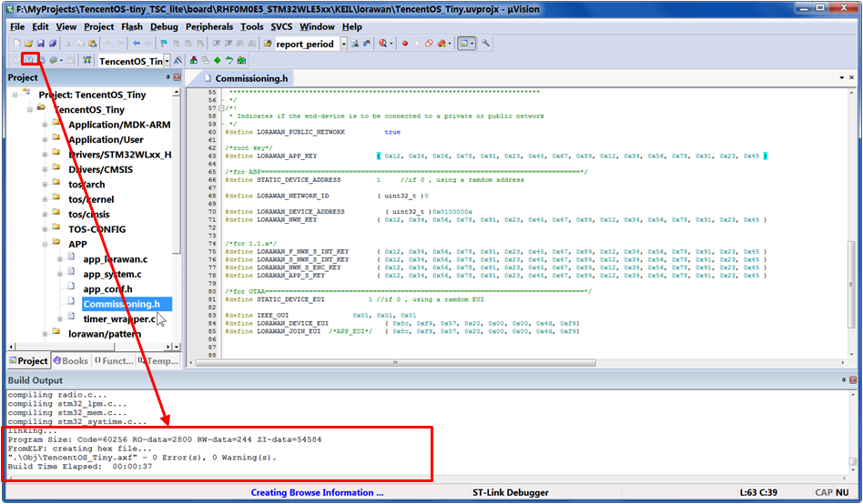
Task: Collapse Project: TencentOS_Tiny root node
Action: [x=15, y=95]
